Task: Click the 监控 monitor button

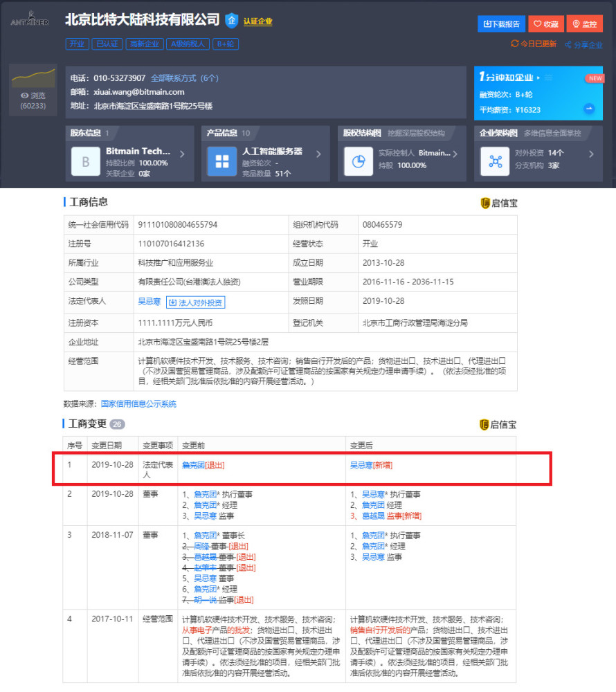Action: point(585,24)
